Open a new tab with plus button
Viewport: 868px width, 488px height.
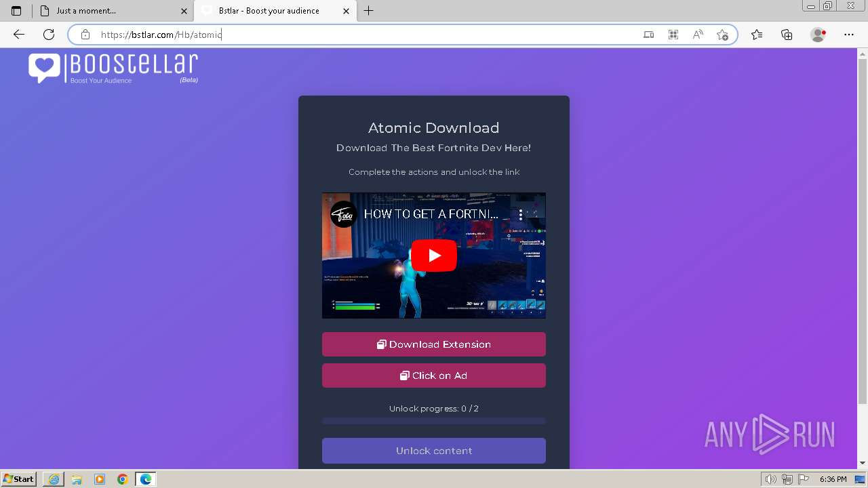[x=369, y=11]
